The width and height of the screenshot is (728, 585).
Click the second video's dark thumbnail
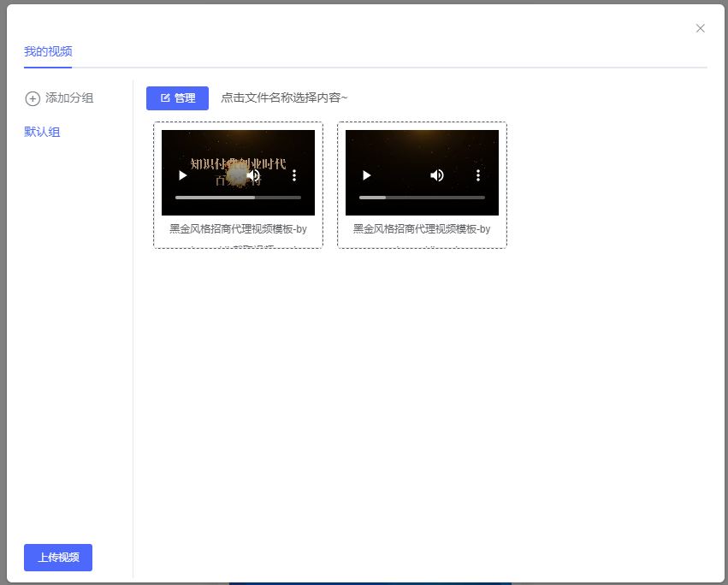[422, 150]
